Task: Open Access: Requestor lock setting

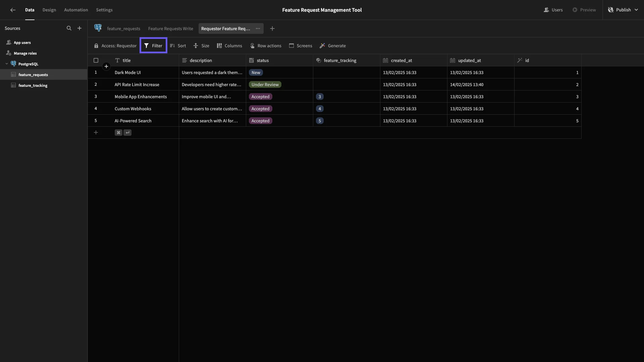Action: pos(115,46)
